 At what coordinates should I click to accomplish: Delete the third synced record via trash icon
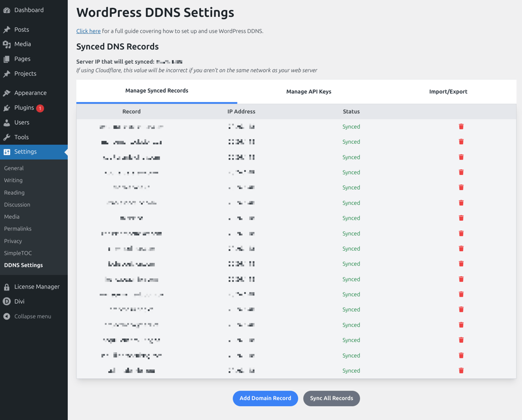click(461, 157)
